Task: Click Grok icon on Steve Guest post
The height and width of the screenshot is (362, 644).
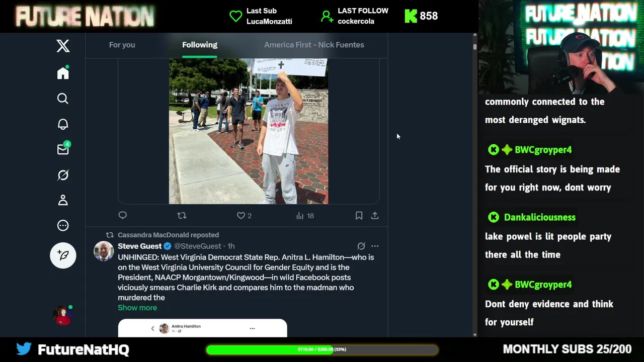Action: (x=361, y=246)
